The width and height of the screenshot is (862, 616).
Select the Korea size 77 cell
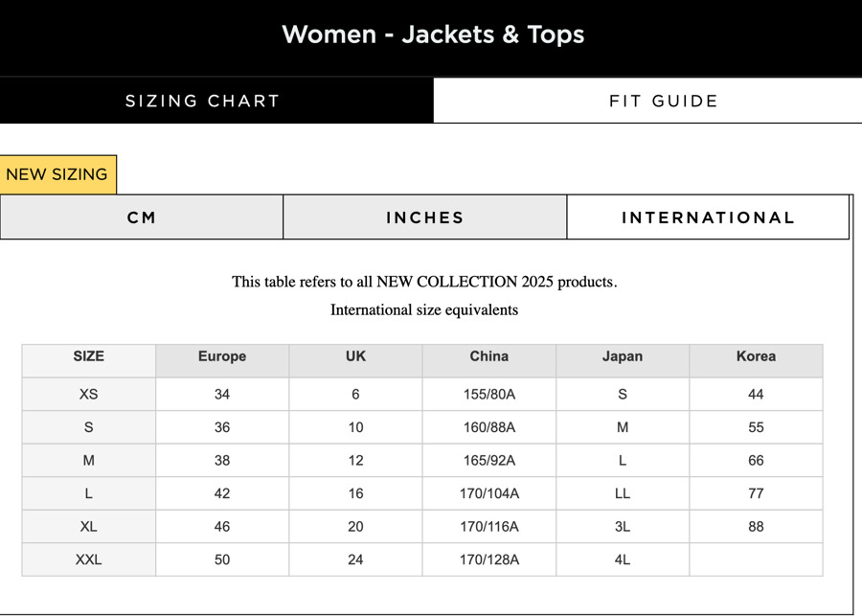pos(756,493)
